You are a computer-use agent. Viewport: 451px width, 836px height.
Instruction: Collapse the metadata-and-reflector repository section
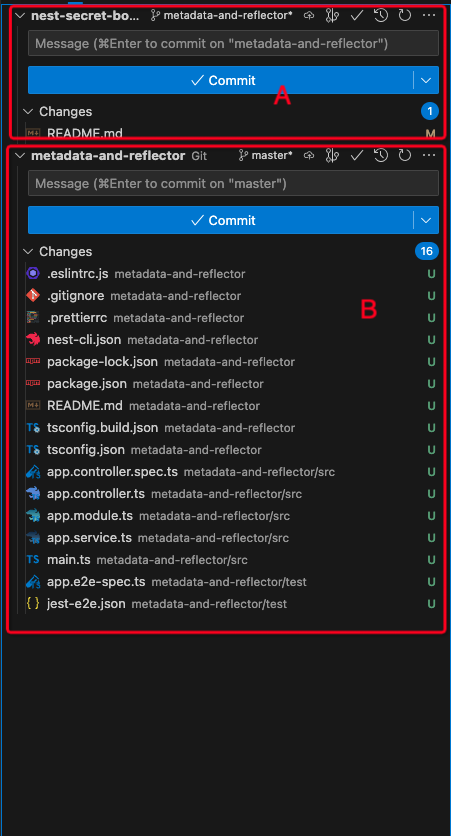(20, 156)
